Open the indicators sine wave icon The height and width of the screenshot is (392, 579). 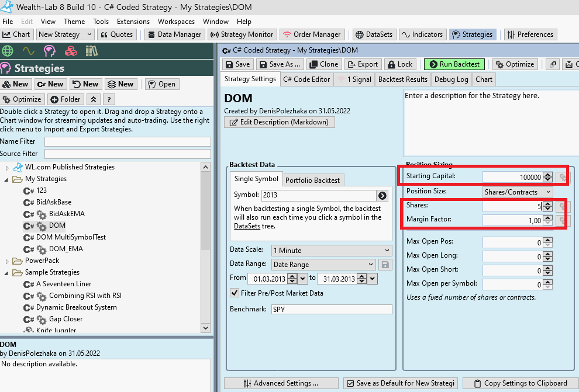(x=28, y=51)
